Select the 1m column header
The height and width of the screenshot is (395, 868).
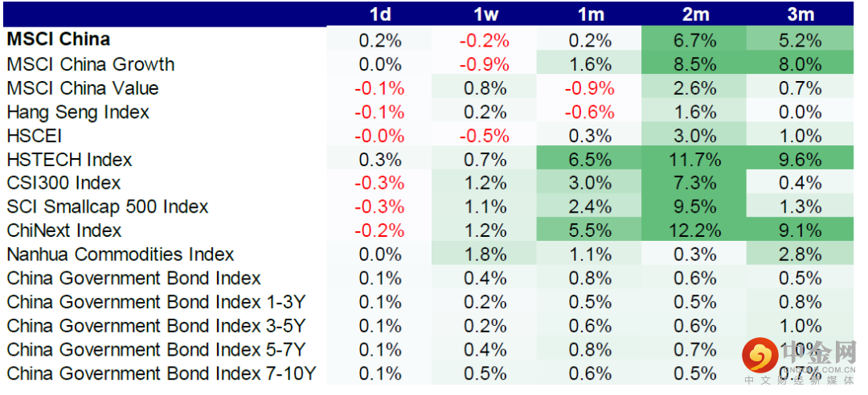(589, 14)
